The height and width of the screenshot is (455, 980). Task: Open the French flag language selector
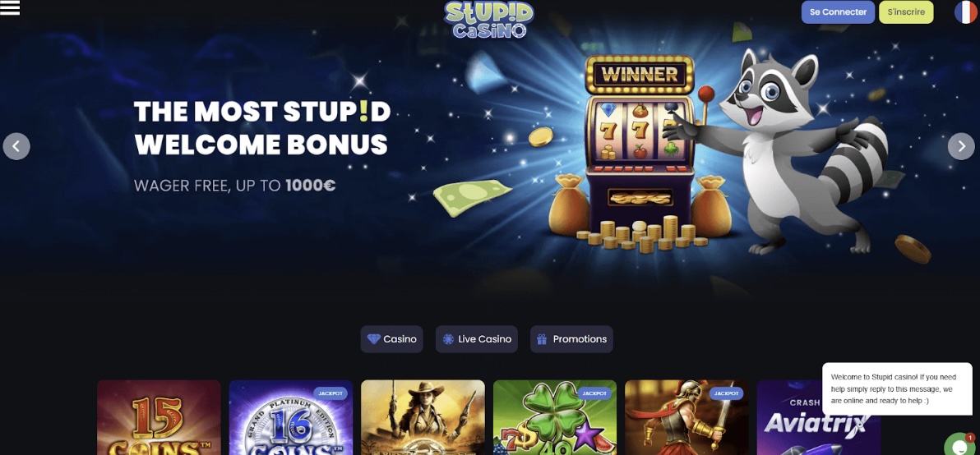coord(966,11)
